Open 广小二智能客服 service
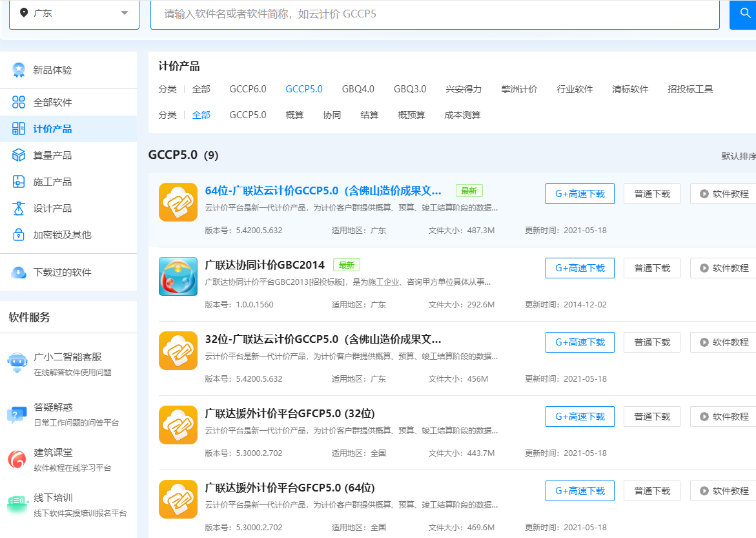Screen dimensions: 756x538 [68, 364]
